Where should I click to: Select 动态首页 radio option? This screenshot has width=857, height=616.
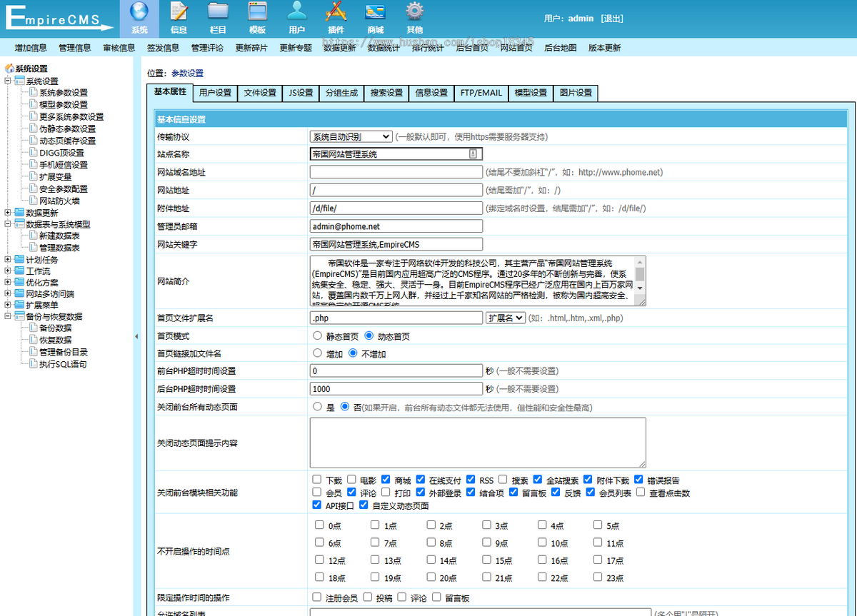point(369,335)
